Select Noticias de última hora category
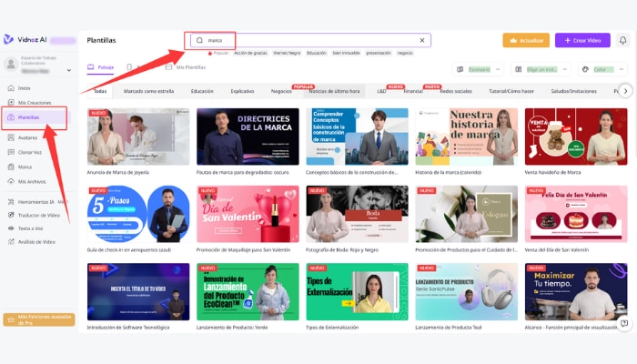Screen dimensions: 637x364 click(334, 91)
